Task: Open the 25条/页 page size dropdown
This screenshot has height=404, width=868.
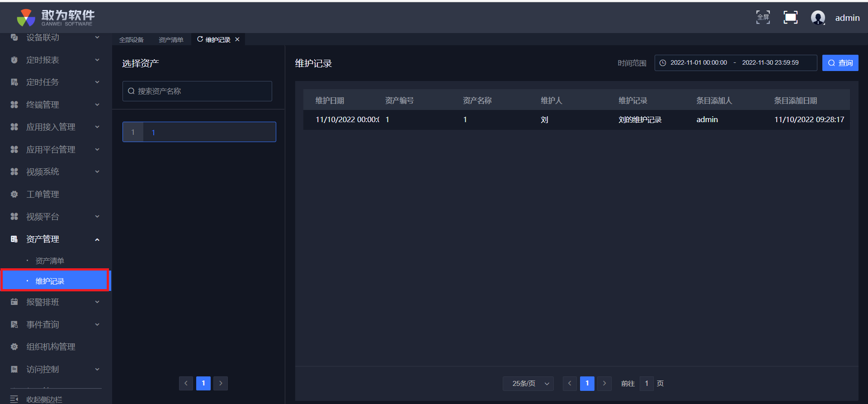Action: [x=528, y=384]
